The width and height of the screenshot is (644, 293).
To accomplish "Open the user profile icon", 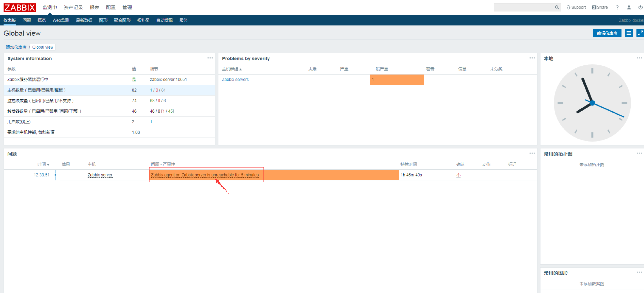I will 629,7.
